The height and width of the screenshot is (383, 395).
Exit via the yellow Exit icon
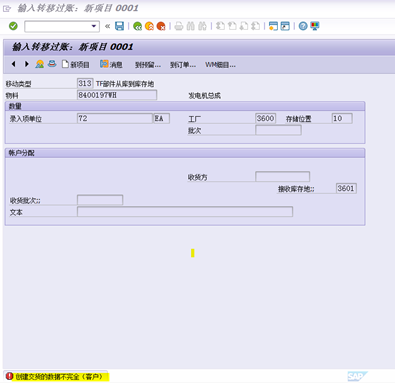(x=149, y=26)
